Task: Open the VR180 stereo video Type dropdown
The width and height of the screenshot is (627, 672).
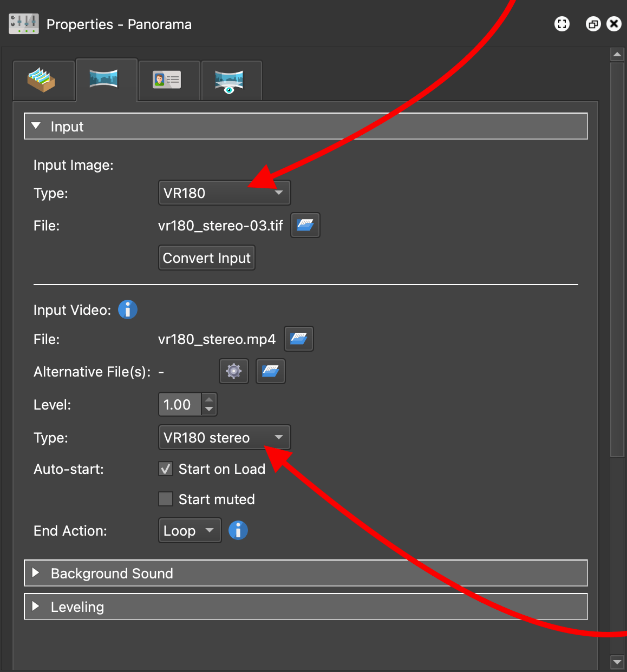Action: tap(224, 437)
